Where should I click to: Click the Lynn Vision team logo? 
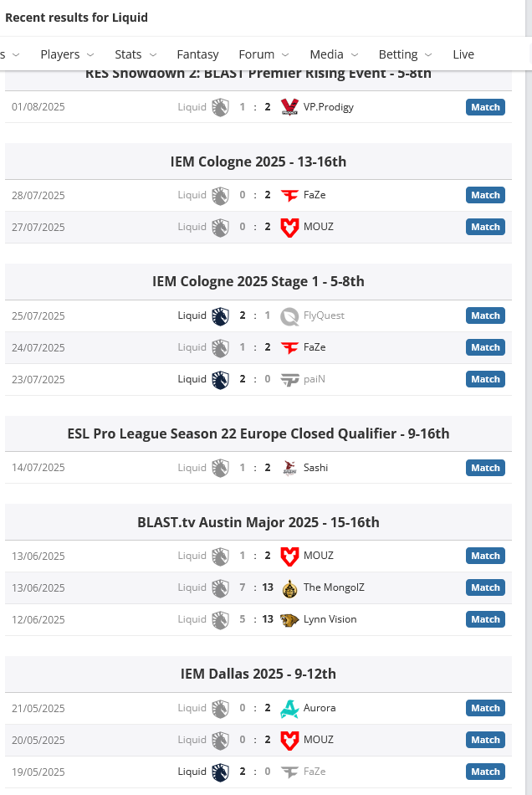289,619
